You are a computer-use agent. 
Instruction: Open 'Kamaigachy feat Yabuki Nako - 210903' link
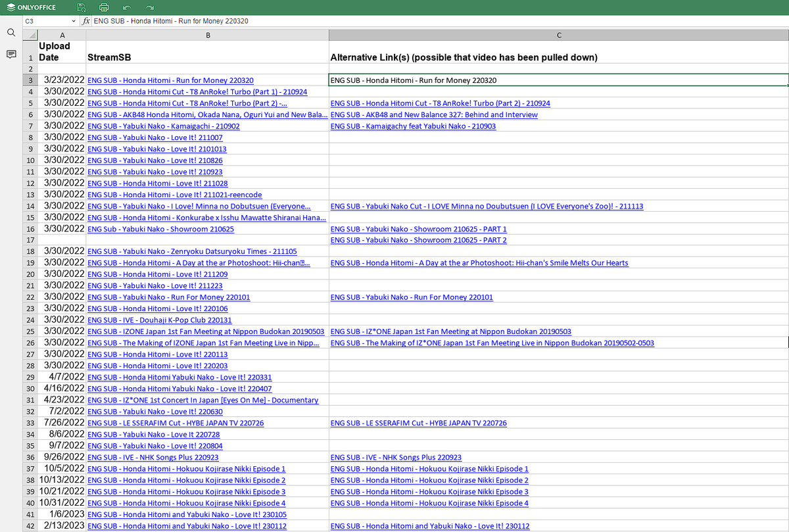[x=413, y=126]
